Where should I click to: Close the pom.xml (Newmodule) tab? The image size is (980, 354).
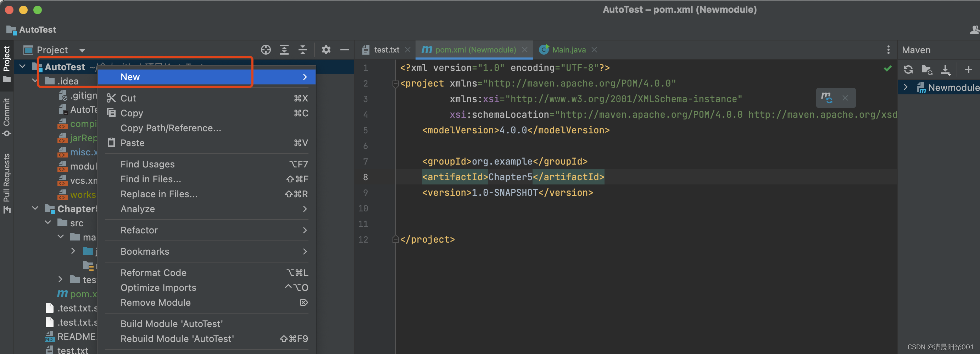pyautogui.click(x=524, y=50)
